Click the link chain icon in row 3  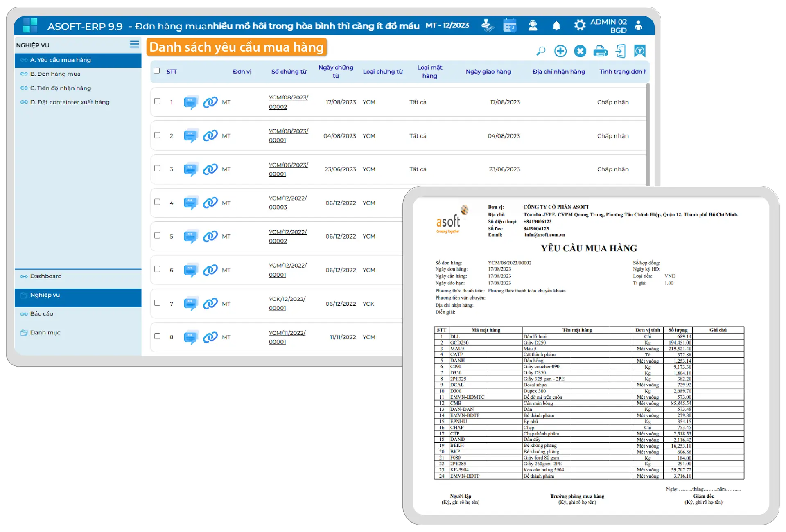pos(210,169)
